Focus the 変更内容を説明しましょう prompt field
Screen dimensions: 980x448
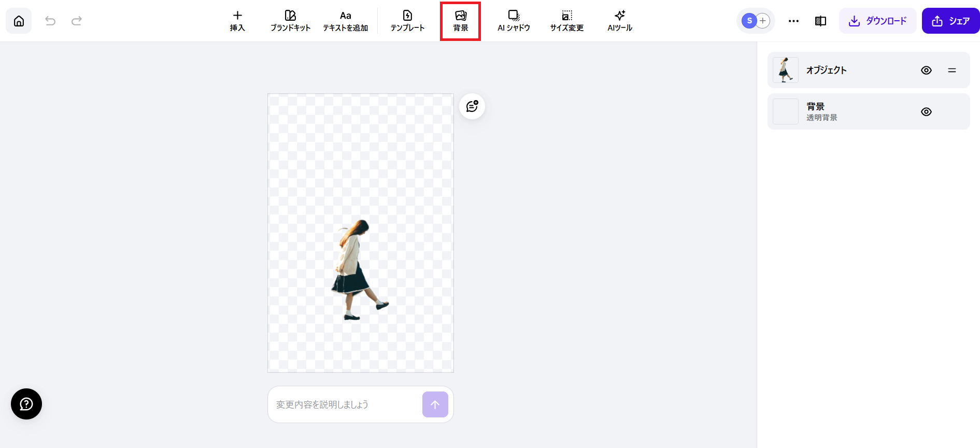(x=345, y=404)
